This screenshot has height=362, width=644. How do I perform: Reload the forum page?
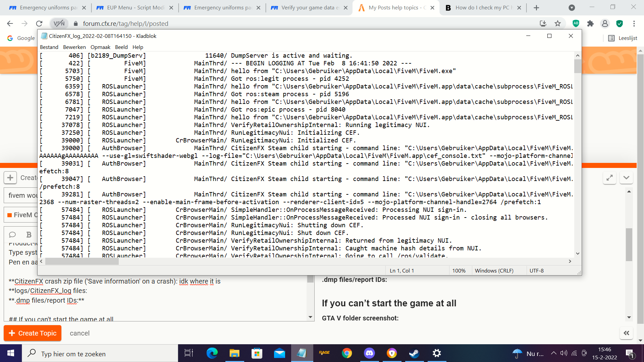pos(39,23)
